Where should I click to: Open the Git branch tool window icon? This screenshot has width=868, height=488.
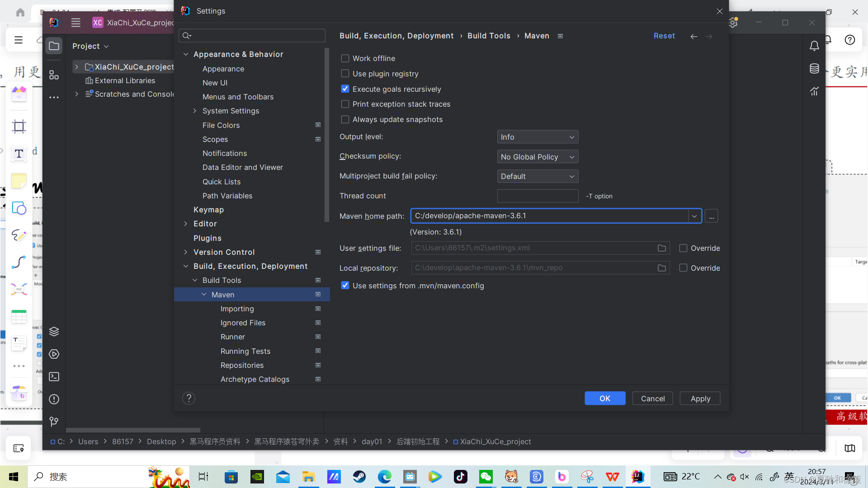click(54, 422)
